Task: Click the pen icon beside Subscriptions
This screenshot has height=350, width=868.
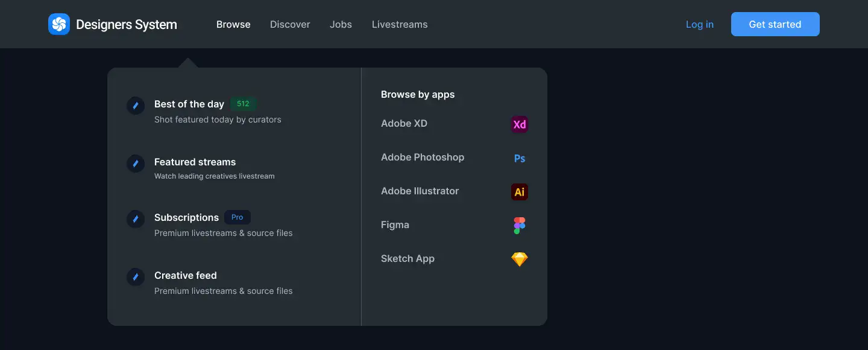Action: click(136, 219)
